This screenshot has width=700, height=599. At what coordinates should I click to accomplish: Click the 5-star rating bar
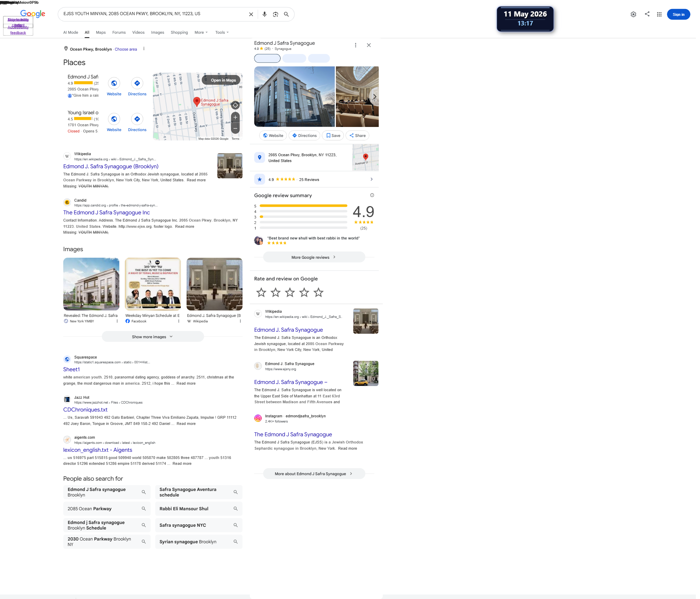303,206
